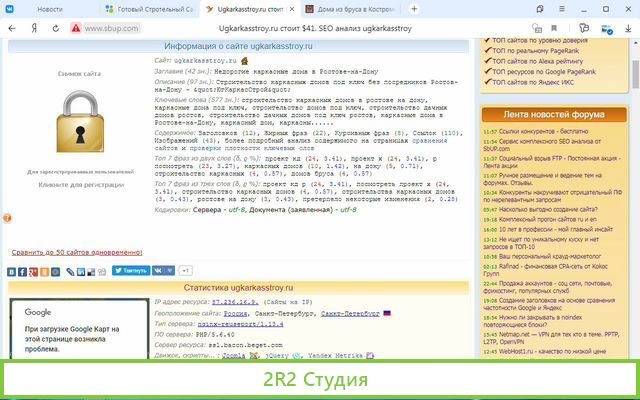Open ТОП ресурсов по Google PageRank

pyautogui.click(x=544, y=72)
